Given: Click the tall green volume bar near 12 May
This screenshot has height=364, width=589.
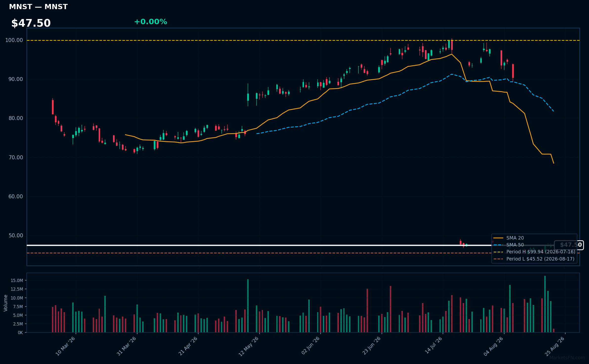Looking at the screenshot, I should 248,306.
